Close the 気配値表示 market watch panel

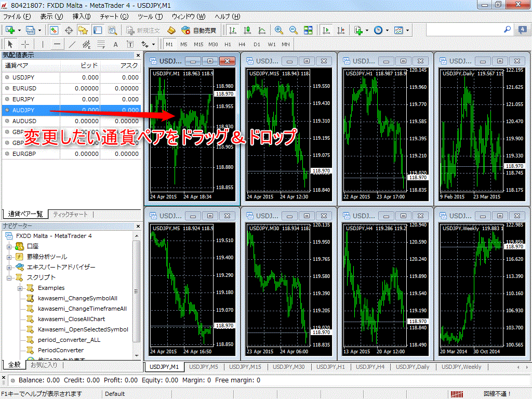tap(138, 55)
